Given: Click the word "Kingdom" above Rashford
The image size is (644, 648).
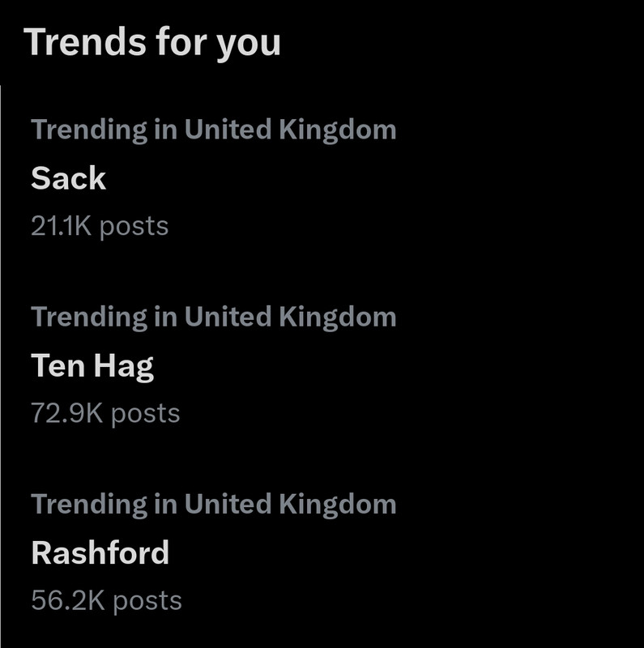Looking at the screenshot, I should (338, 504).
